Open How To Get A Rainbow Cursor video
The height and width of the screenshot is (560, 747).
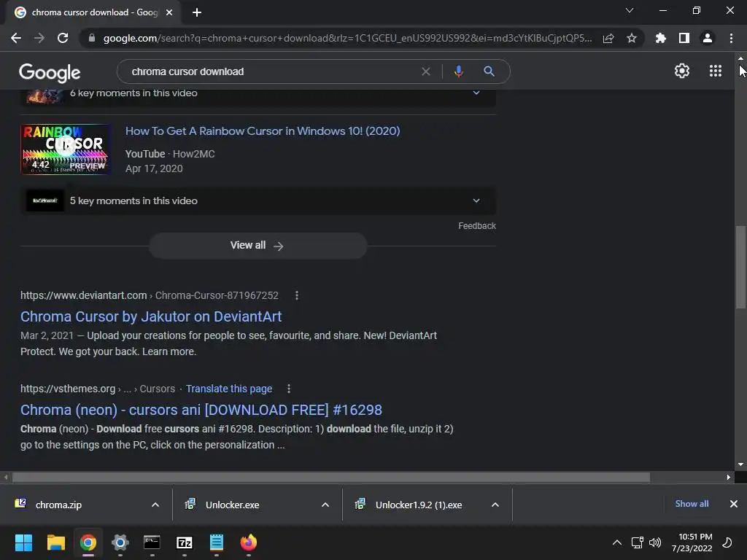(x=263, y=131)
